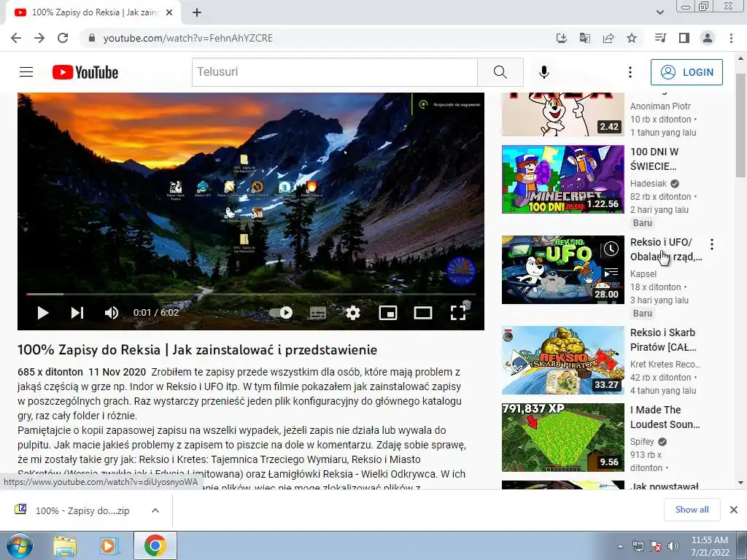Open Anoniman Piotr video with 2.42 duration

click(562, 114)
